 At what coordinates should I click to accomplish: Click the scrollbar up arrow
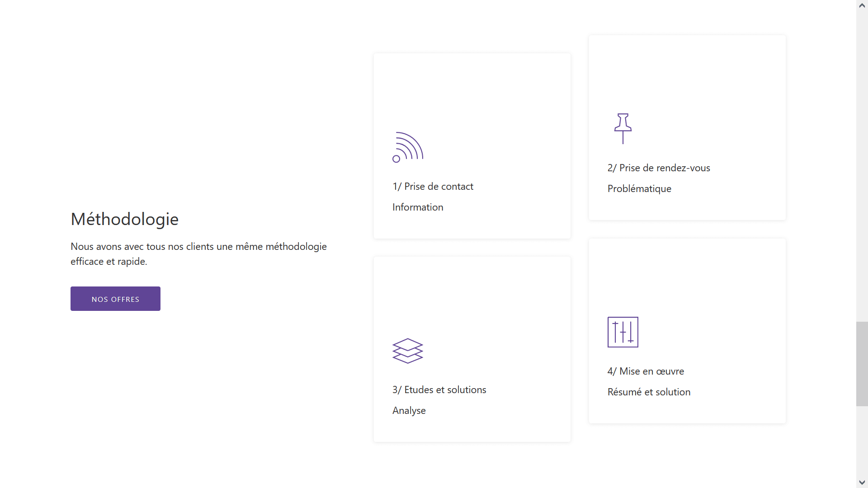tap(862, 5)
